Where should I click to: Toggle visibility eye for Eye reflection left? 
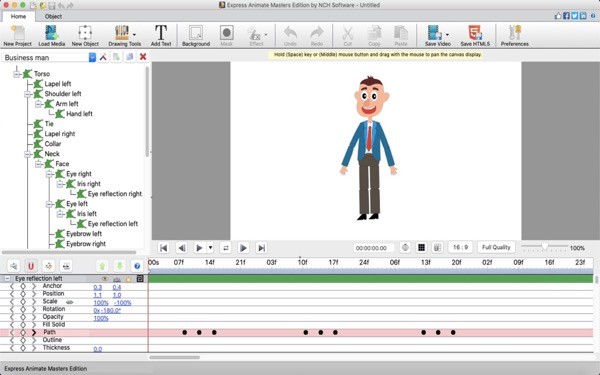point(105,279)
